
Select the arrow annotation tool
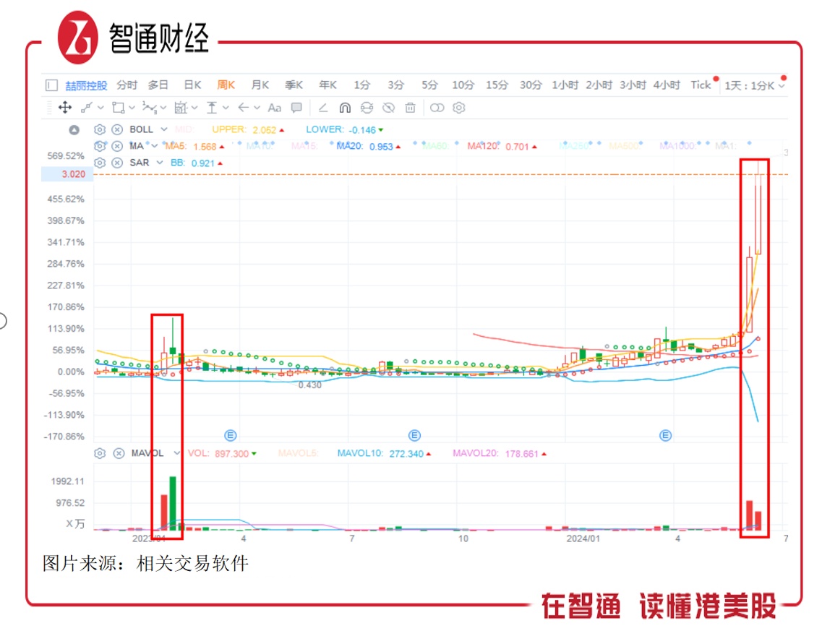tap(243, 108)
